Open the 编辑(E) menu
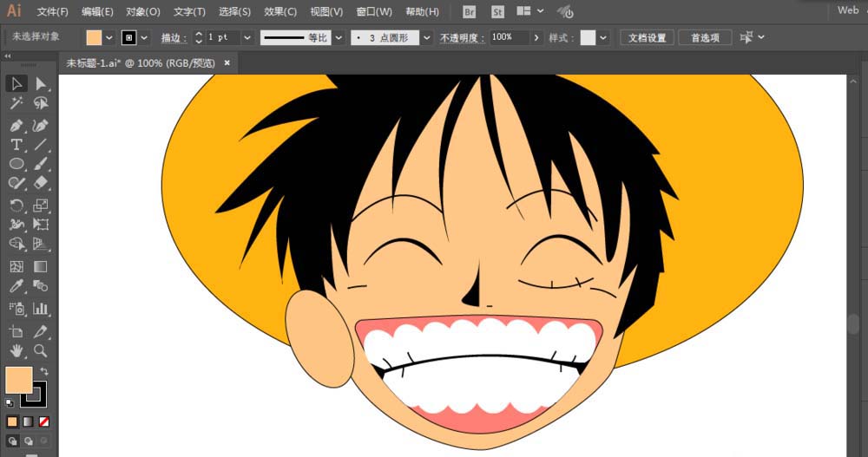868x457 pixels. click(x=97, y=11)
